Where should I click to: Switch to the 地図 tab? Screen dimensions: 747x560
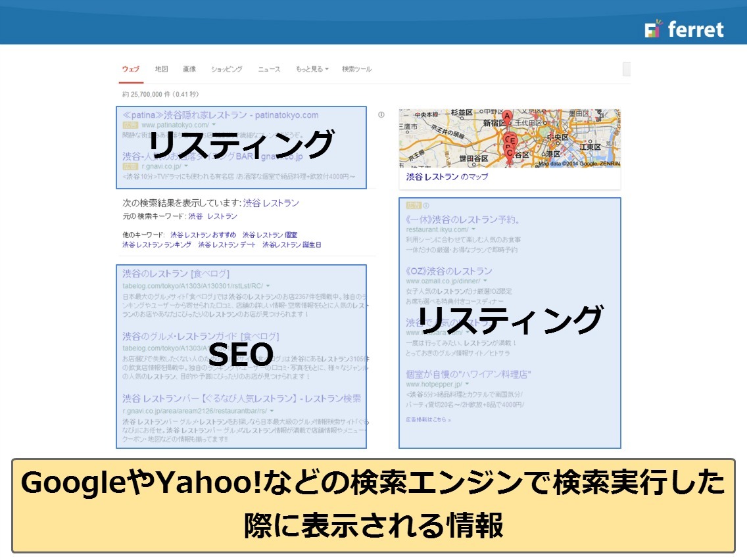162,69
